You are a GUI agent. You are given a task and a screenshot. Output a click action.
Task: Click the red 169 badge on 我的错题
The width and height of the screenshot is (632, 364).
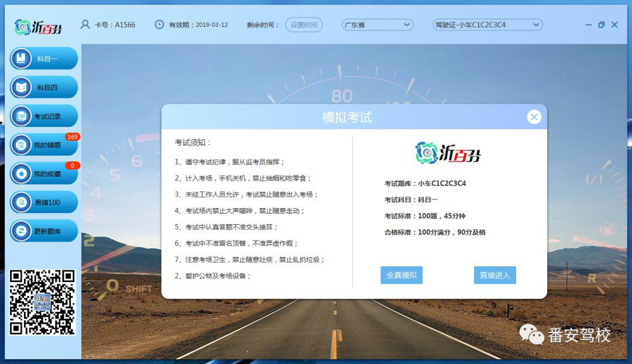(x=72, y=137)
